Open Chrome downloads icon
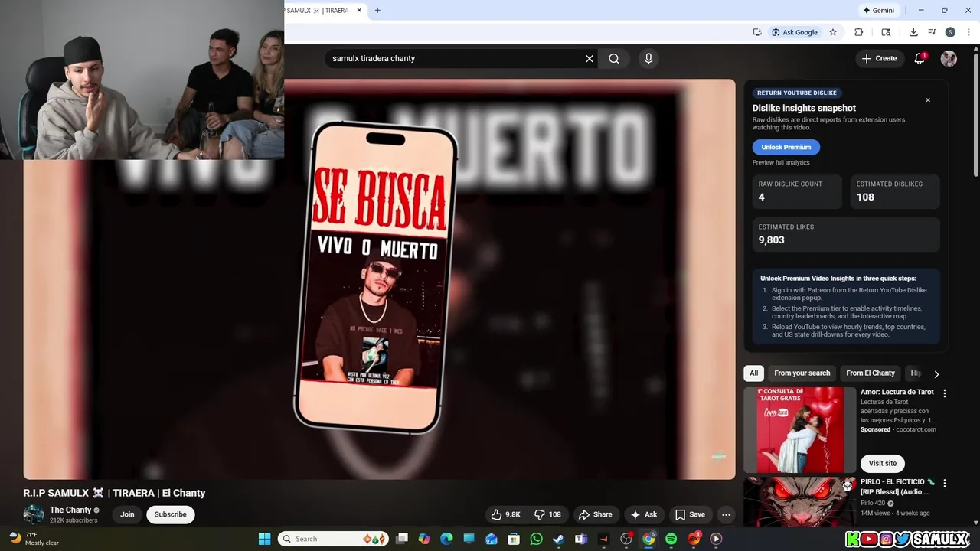The image size is (980, 551). point(913,32)
